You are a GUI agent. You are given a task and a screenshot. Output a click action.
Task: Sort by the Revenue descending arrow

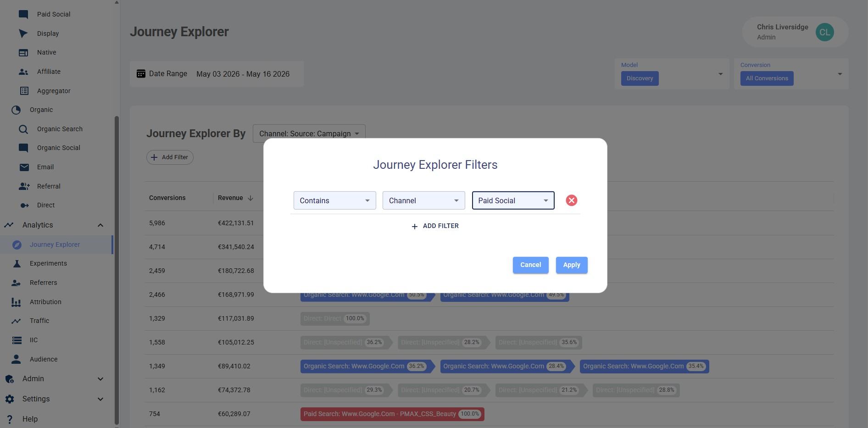click(250, 198)
